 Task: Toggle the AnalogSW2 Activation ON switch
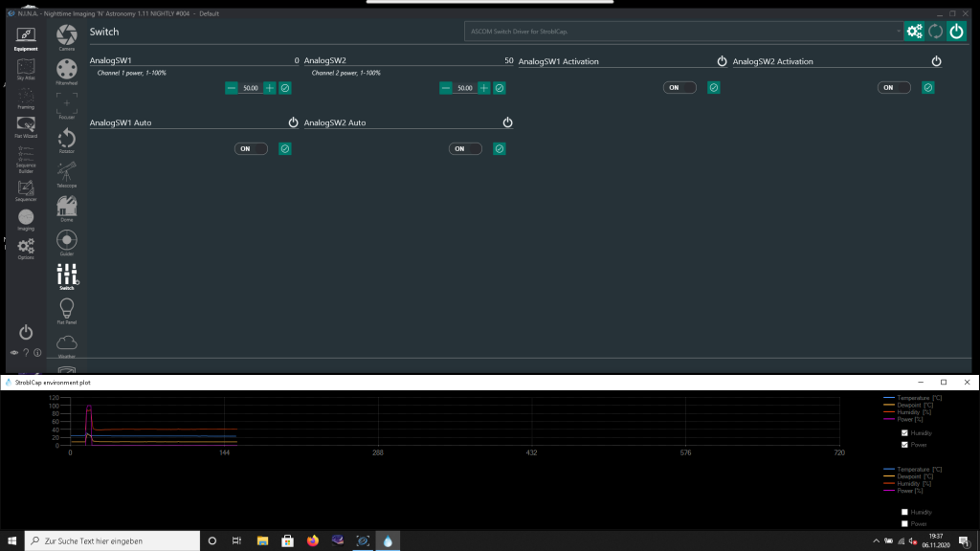tap(895, 87)
